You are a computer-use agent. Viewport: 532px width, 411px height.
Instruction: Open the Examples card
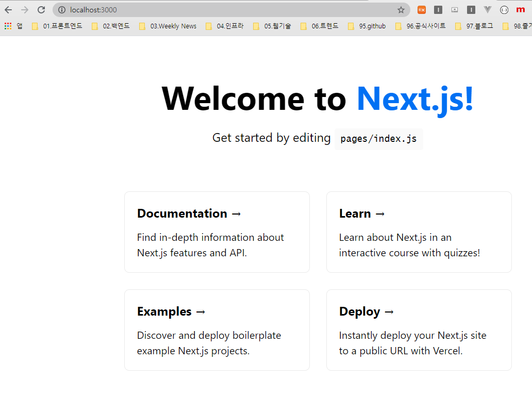(x=217, y=330)
